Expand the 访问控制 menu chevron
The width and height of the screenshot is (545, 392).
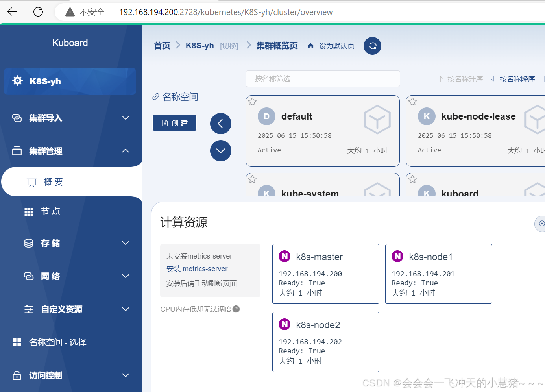[126, 375]
